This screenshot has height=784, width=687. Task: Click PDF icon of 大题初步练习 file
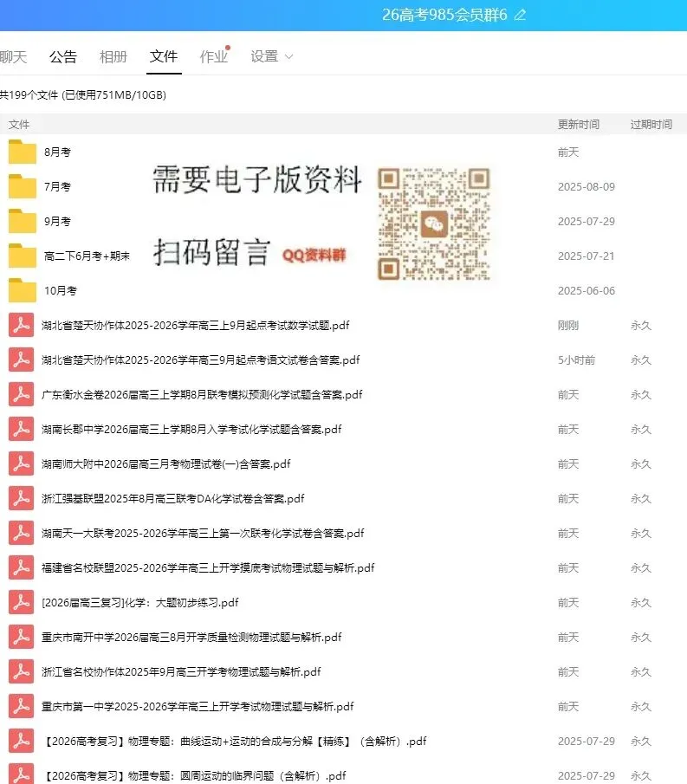(x=21, y=602)
